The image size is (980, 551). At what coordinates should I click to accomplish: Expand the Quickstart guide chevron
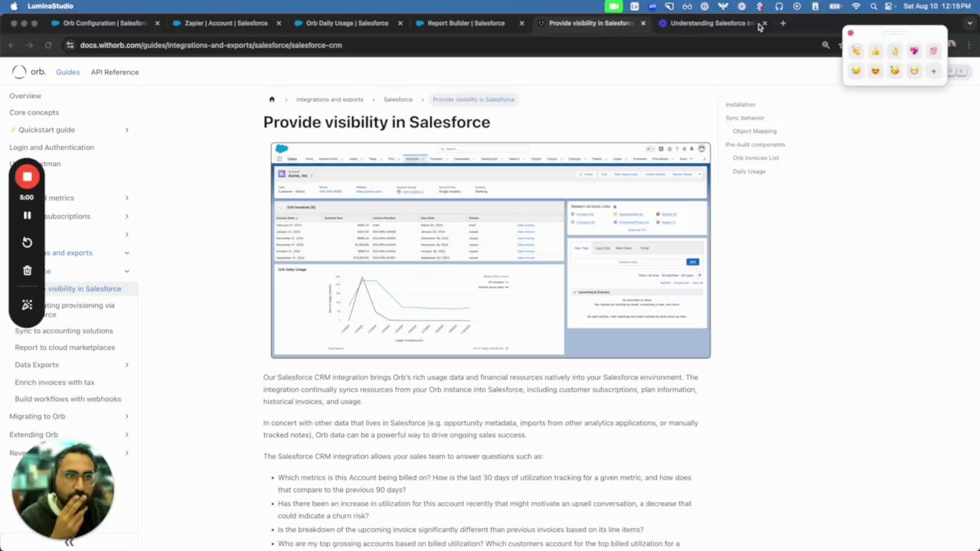(126, 130)
